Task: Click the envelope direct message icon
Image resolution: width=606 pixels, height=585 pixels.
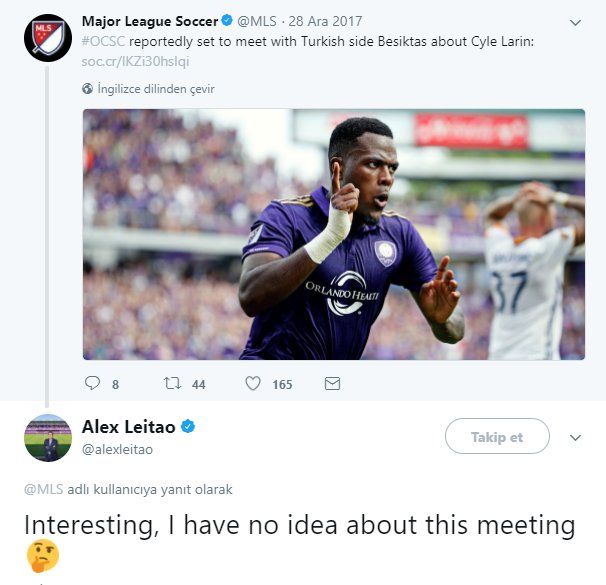Action: coord(333,383)
